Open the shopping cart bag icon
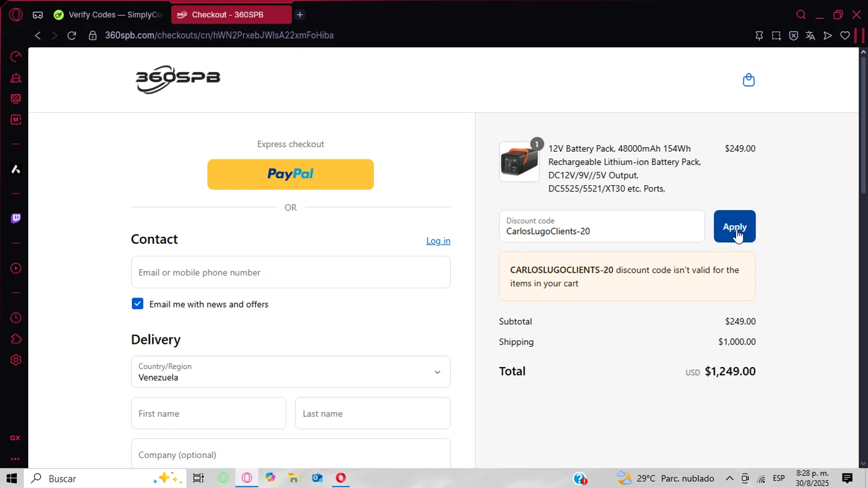Image resolution: width=868 pixels, height=488 pixels. [749, 80]
